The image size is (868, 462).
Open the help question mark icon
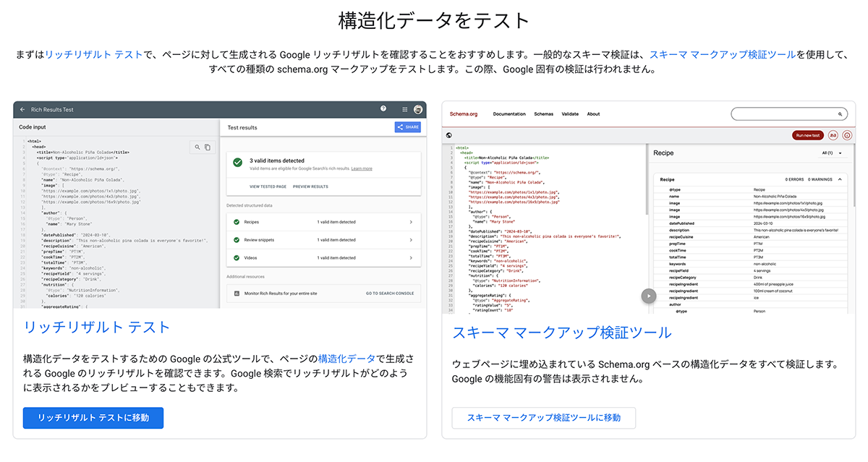383,109
